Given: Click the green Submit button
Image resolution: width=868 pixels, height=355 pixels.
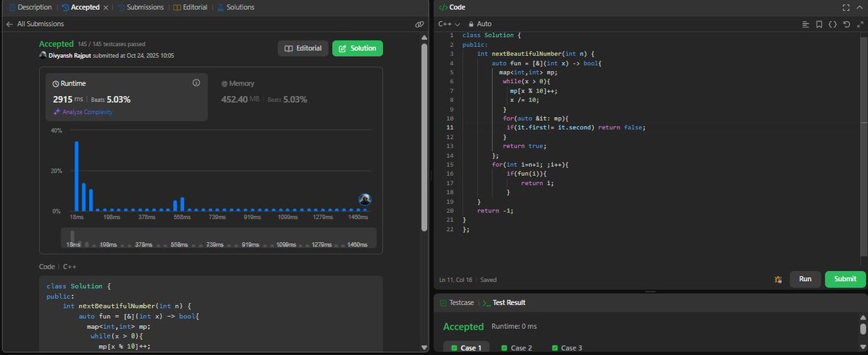Looking at the screenshot, I should pyautogui.click(x=845, y=279).
